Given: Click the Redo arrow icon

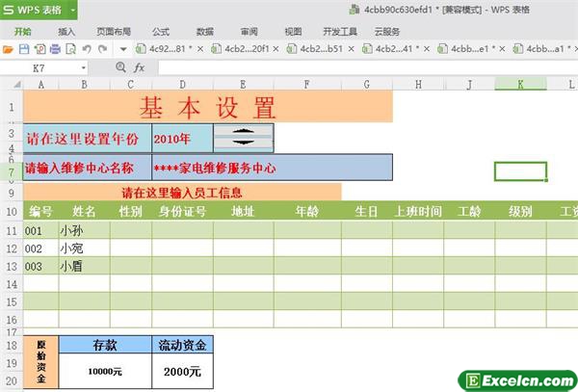Looking at the screenshot, I should tap(103, 48).
